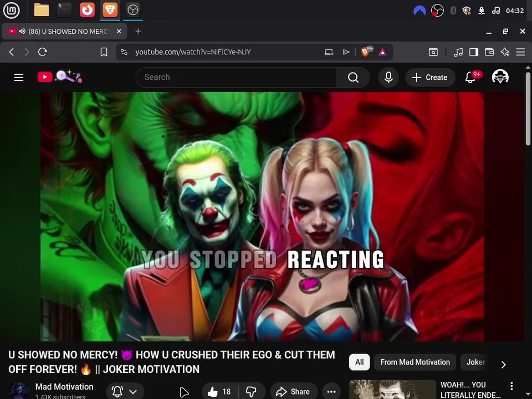This screenshot has width=532, height=399.
Task: Open options menu for the WOAH video
Action: pyautogui.click(x=511, y=386)
